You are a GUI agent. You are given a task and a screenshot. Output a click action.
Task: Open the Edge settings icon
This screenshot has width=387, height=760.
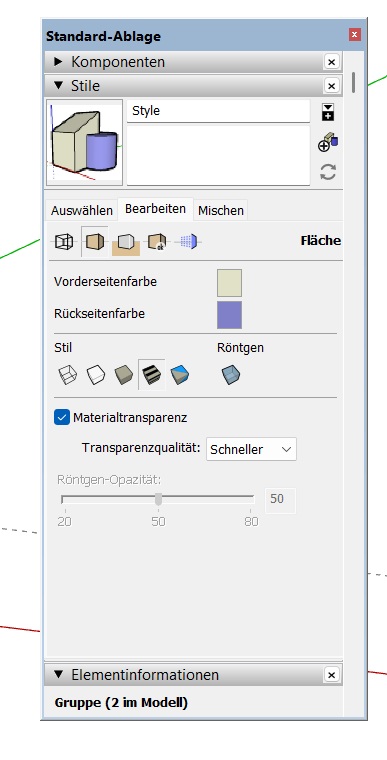click(64, 241)
